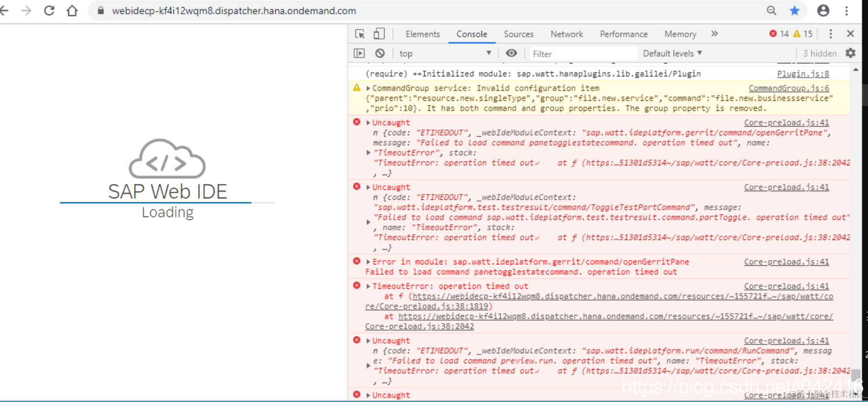Click the yellow warning icon for CommandGroup
The height and width of the screenshot is (402, 868).
[x=357, y=87]
